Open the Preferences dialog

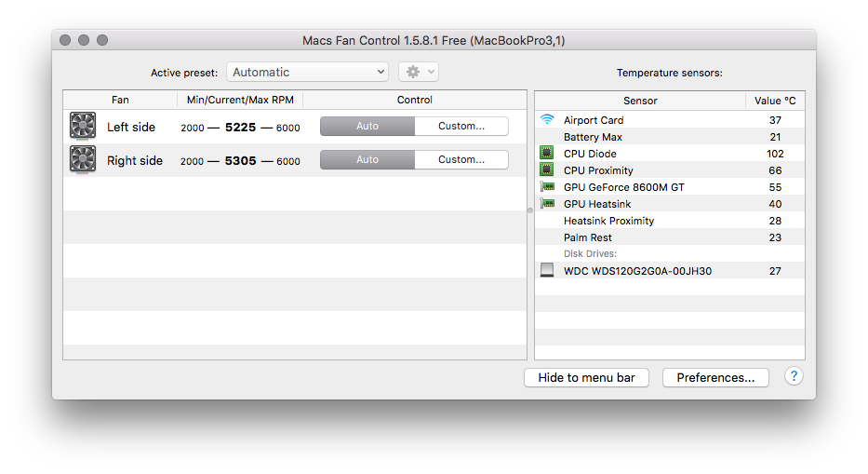click(x=715, y=377)
